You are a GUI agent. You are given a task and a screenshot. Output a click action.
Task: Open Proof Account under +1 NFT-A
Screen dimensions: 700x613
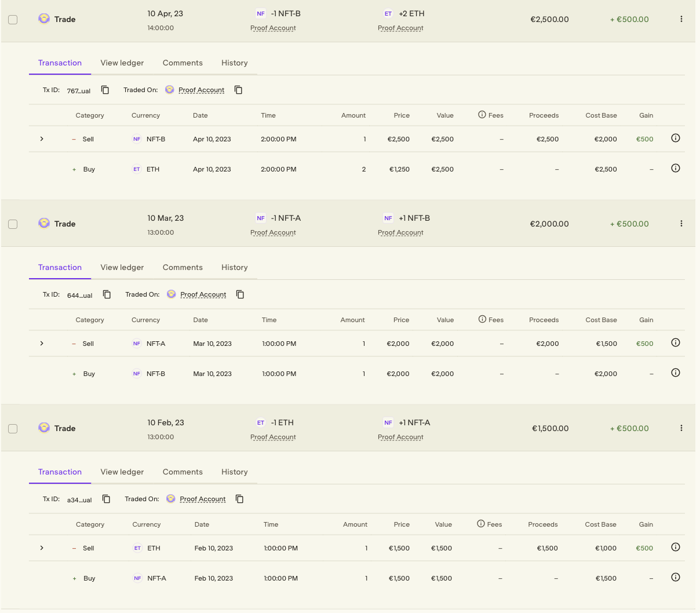click(400, 437)
